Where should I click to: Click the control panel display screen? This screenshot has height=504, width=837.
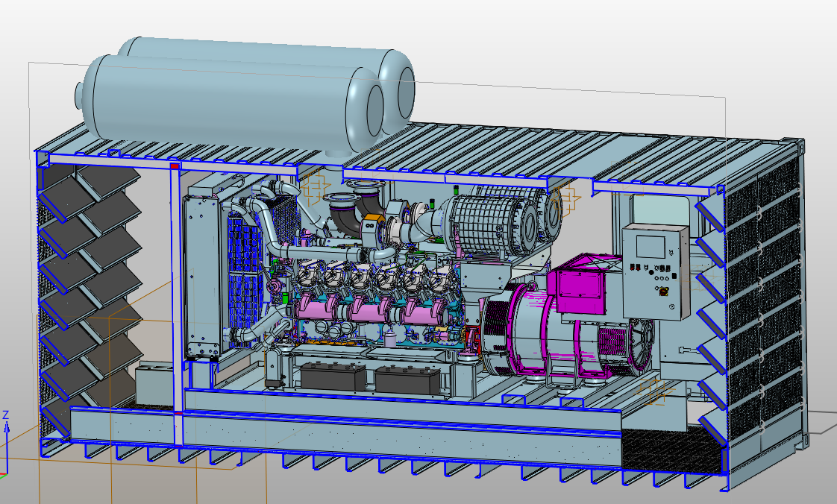[x=646, y=242]
